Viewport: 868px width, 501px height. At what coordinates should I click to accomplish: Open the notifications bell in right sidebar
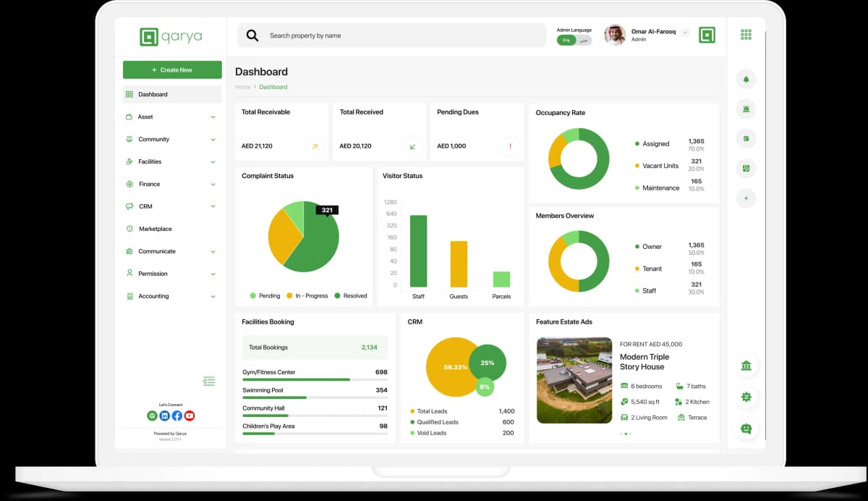(746, 79)
